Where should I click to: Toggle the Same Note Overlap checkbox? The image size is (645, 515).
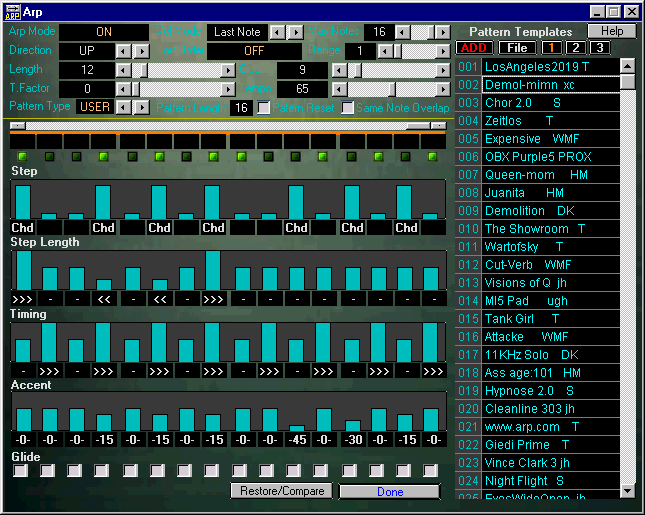tap(348, 107)
